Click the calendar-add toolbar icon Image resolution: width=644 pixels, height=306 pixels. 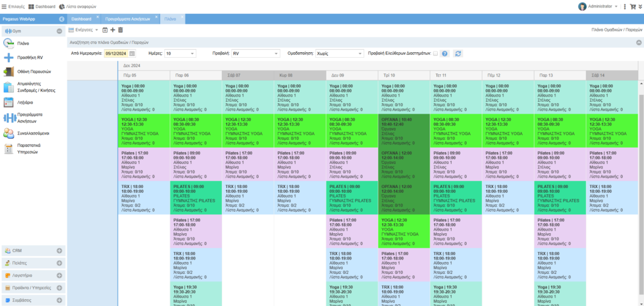(105, 30)
